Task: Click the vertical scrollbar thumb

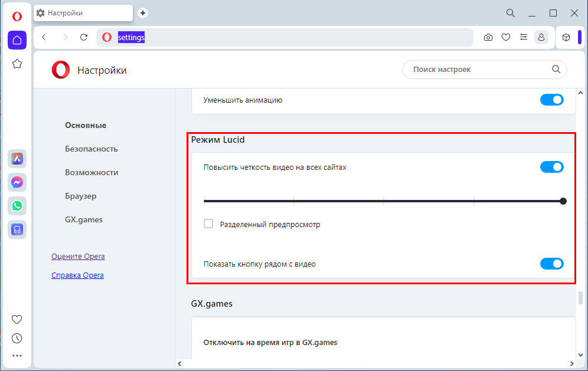Action: point(580,297)
